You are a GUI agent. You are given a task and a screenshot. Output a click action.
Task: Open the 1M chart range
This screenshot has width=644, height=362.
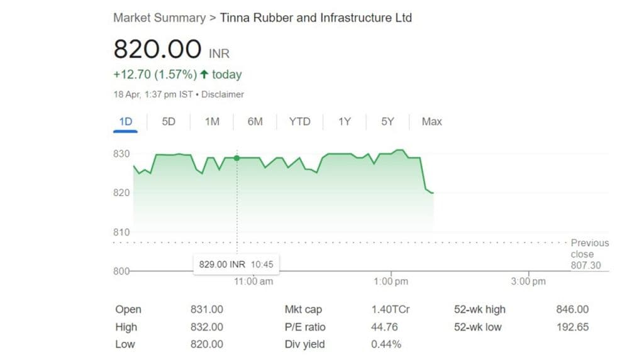click(x=212, y=121)
